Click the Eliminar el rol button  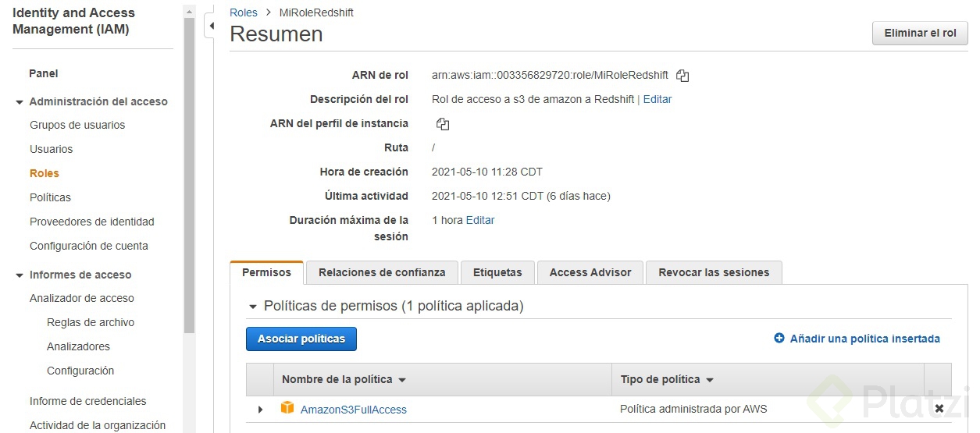click(920, 34)
